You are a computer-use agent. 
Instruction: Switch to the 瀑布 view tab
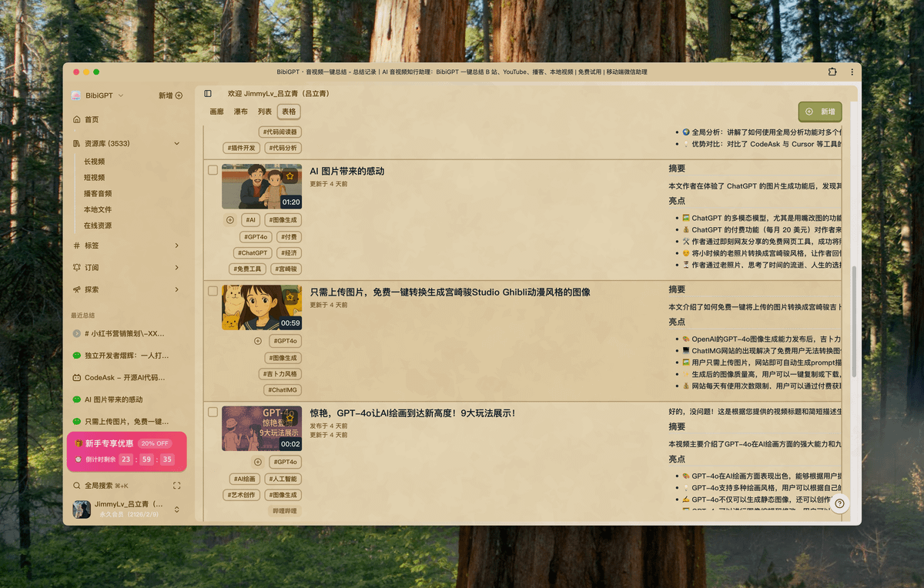[241, 112]
